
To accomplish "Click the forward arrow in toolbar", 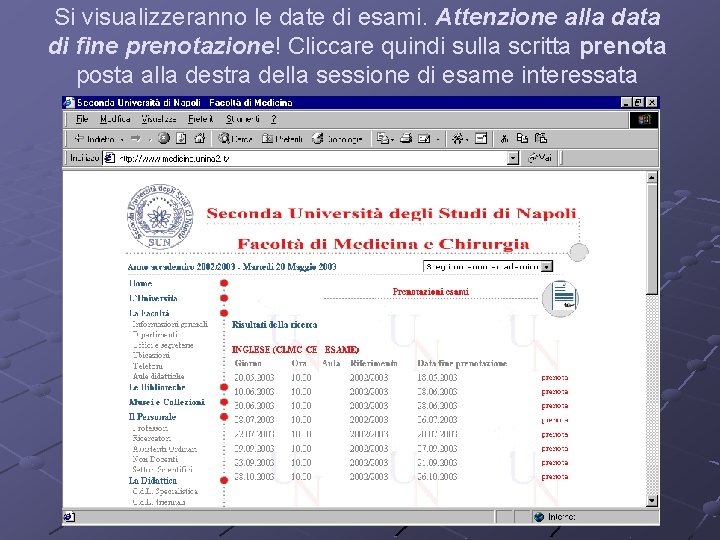I will [136, 138].
